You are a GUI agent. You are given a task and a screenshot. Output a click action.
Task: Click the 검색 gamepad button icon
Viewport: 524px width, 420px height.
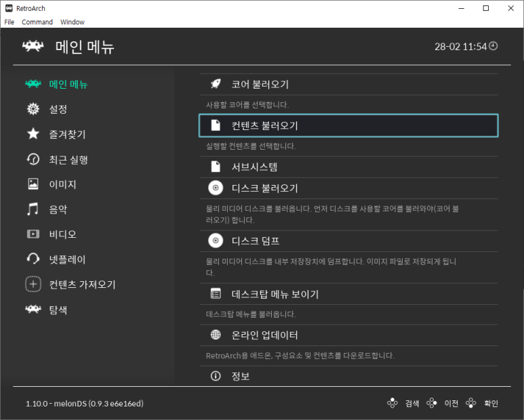click(x=392, y=403)
